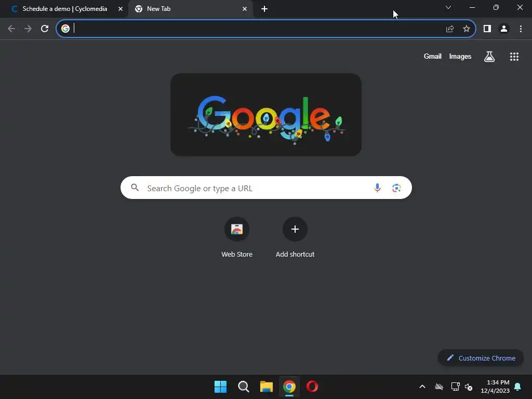Viewport: 532px width, 399px height.
Task: Start a voice search with microphone
Action: click(377, 188)
